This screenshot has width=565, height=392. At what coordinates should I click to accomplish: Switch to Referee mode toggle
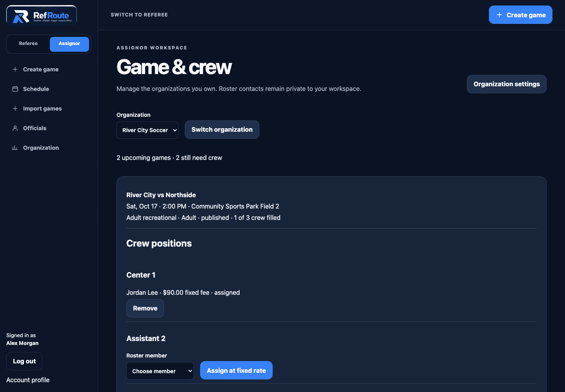[28, 44]
